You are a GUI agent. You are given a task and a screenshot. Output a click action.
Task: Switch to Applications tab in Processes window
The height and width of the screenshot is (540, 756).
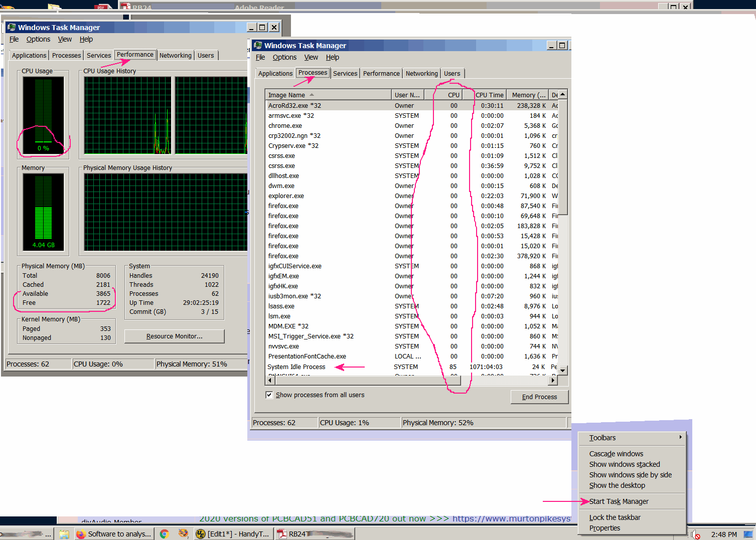click(x=275, y=73)
